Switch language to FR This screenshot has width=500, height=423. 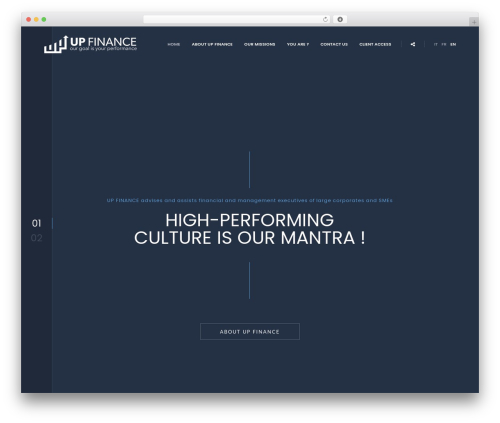[444, 44]
